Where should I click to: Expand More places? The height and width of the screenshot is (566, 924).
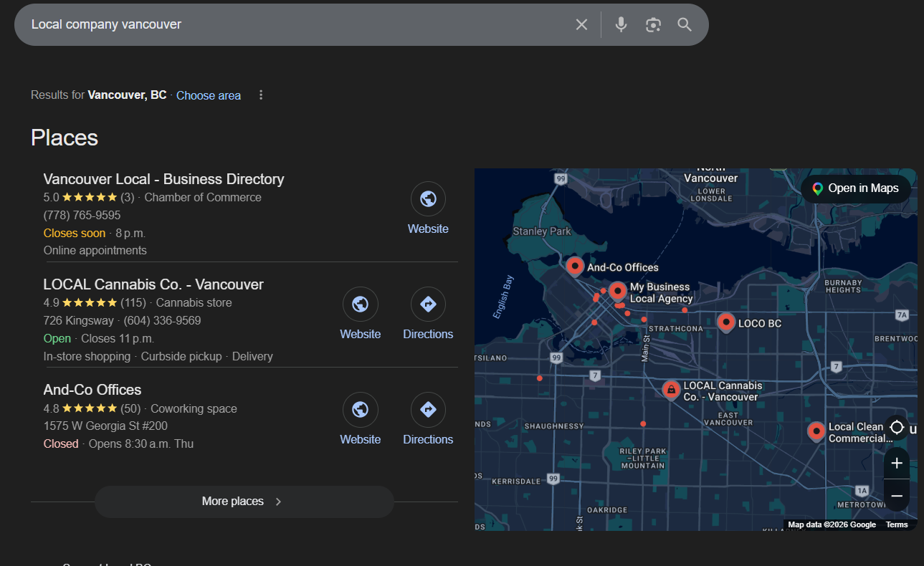coord(244,502)
